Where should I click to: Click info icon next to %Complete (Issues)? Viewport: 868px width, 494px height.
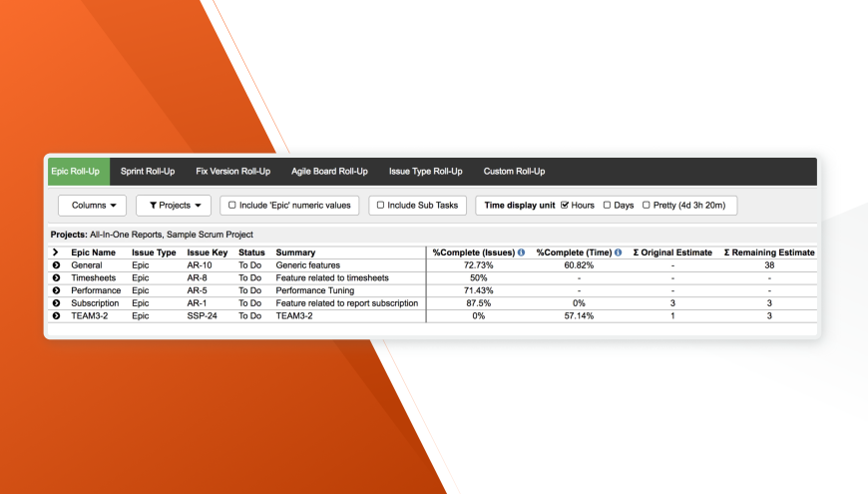tap(522, 252)
